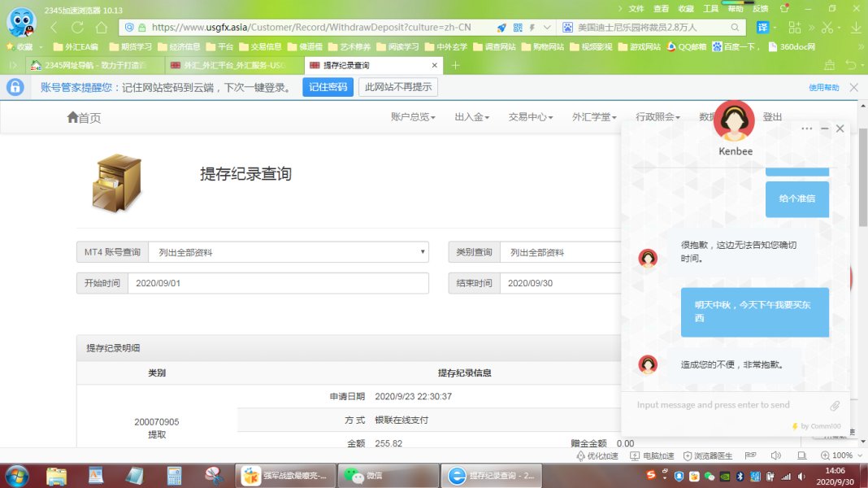The width and height of the screenshot is (868, 488).
Task: Click the browser back arrow
Action: 54,28
